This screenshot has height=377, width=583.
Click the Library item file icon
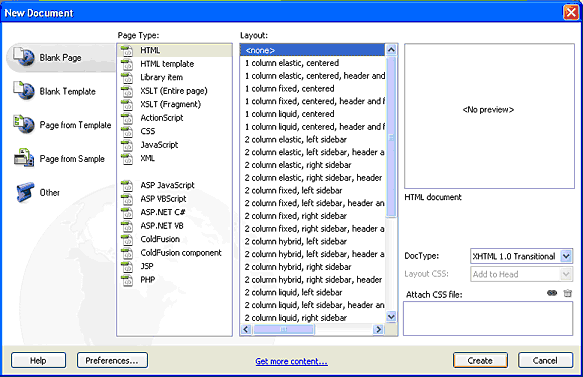tap(127, 77)
